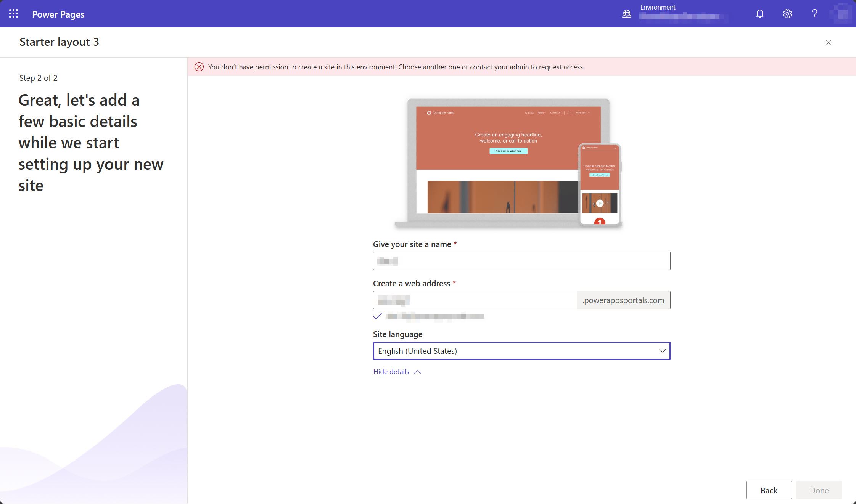Click the help question mark icon
856x504 pixels.
click(x=814, y=13)
